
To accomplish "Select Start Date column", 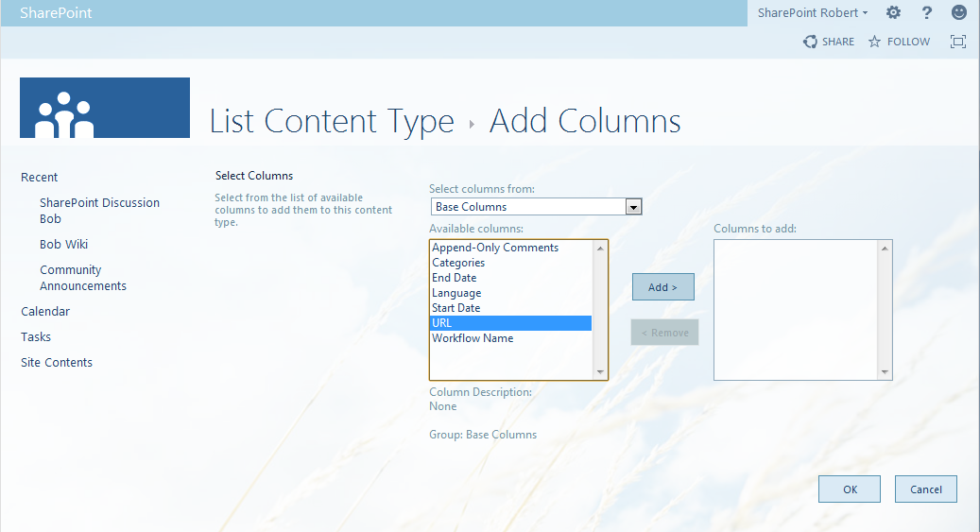I will click(511, 307).
